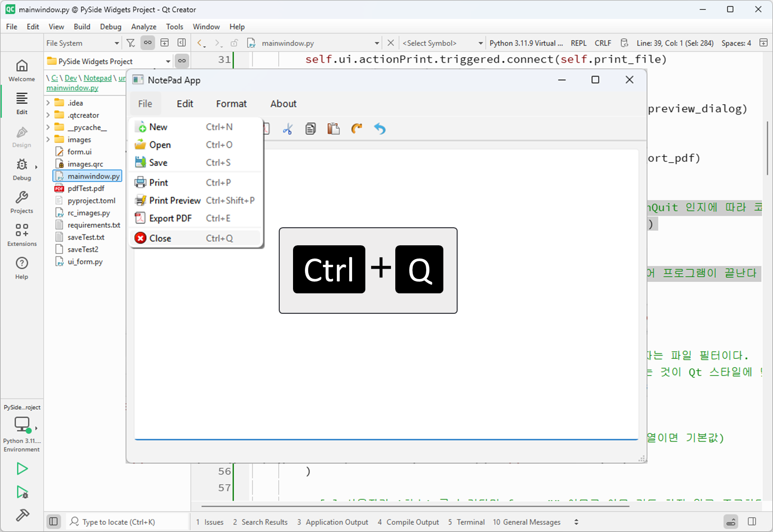Image resolution: width=773 pixels, height=532 pixels.
Task: Click Python 3.11.9 Virtual interpreter button
Action: pos(526,43)
